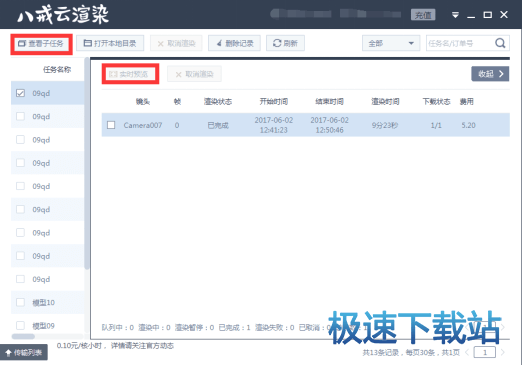The height and width of the screenshot is (365, 522).
Task: Collapse the subtask panel with 收起
Action: point(490,74)
